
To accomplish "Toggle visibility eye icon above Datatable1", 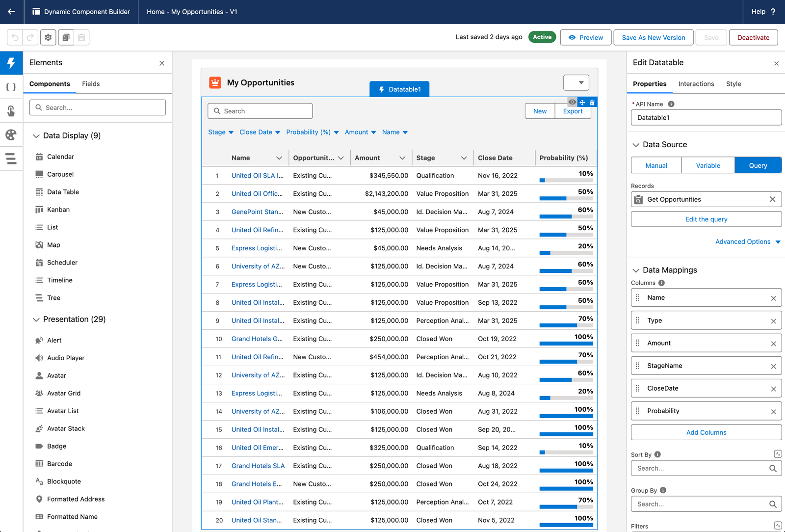I will click(x=572, y=102).
